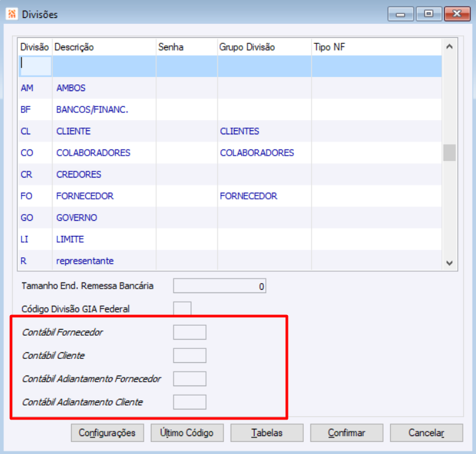476x454 pixels.
Task: Click the Contábil Fornecedor input box
Action: click(189, 332)
